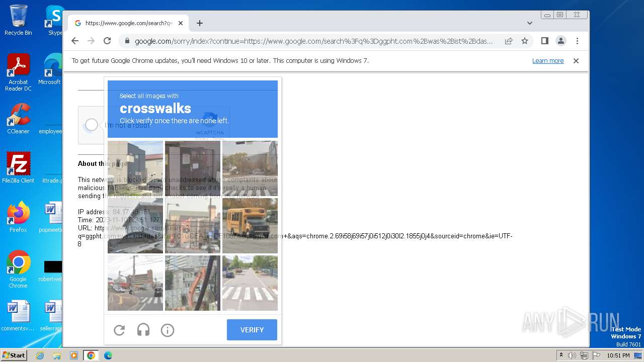Viewport: 644px width, 362px height.
Task: Open the Google Chrome desktop shortcut
Action: (x=18, y=269)
